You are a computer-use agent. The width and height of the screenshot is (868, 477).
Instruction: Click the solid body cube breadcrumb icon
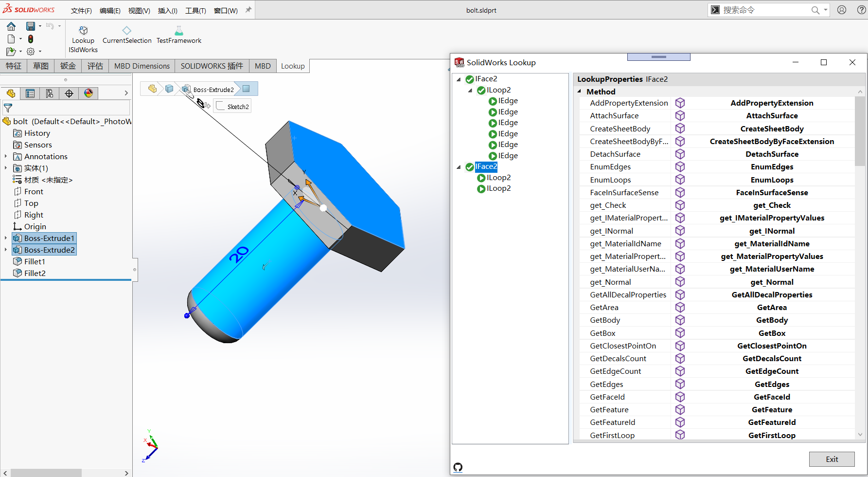click(169, 89)
